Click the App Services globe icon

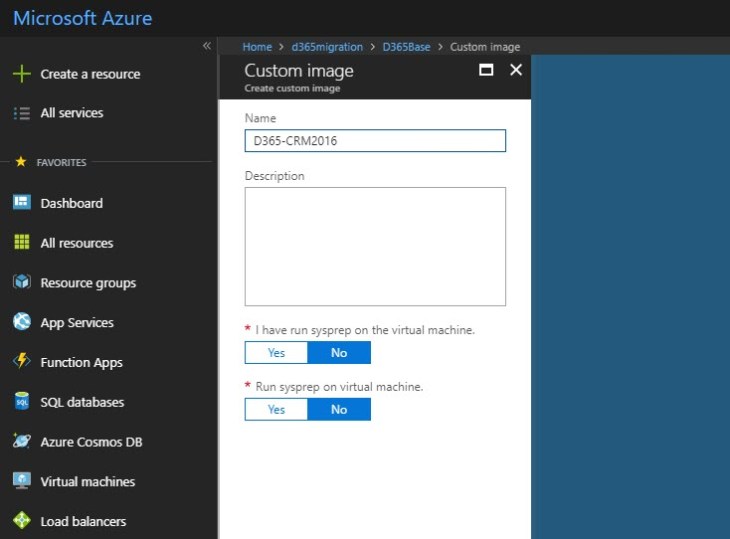21,322
